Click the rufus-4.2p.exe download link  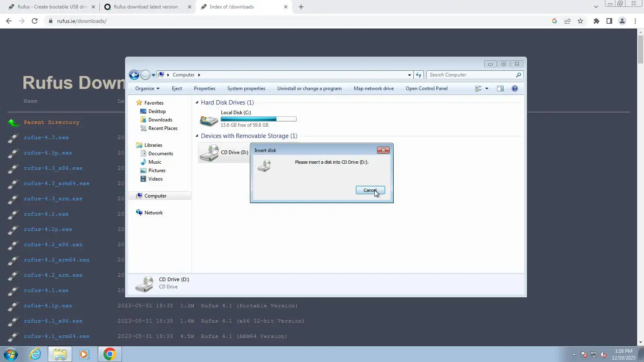[48, 229]
